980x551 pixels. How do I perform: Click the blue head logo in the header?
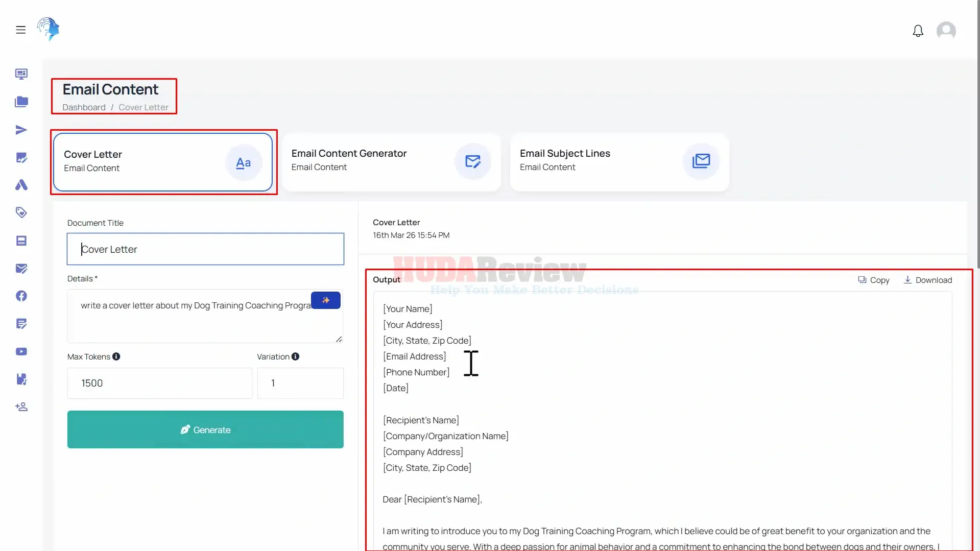(48, 29)
